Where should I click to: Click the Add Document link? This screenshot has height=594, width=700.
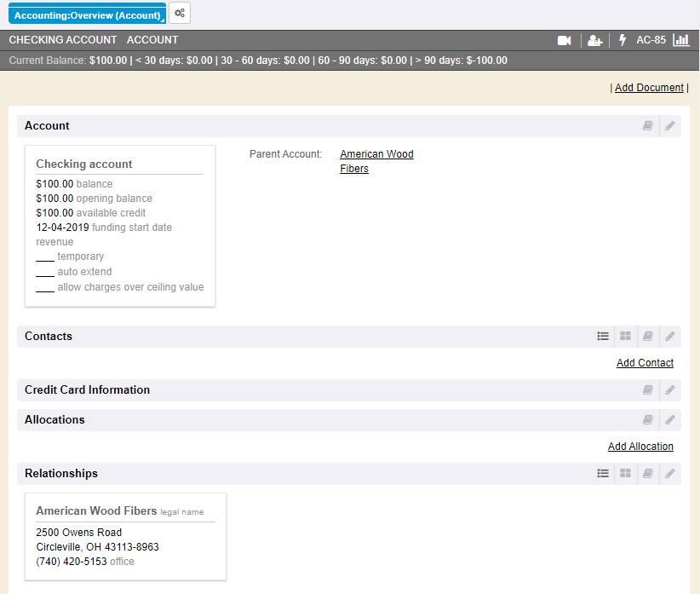coord(649,88)
